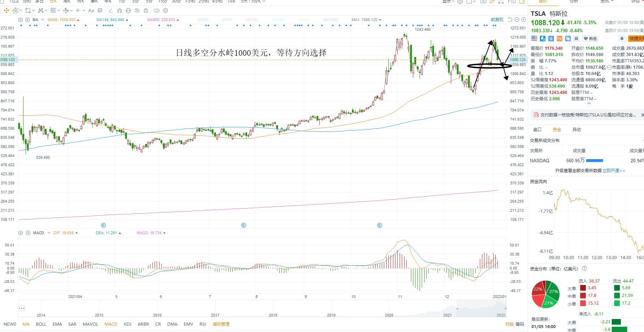The width and height of the screenshot is (644, 332).
Task: Click the 筹码 chip distribution button
Action: click(x=520, y=324)
